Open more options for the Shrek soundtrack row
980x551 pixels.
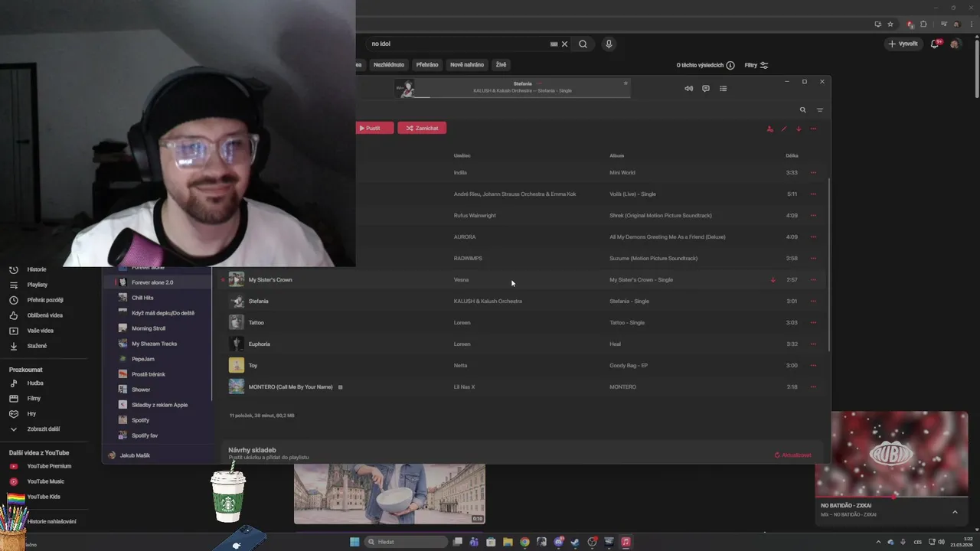(813, 215)
